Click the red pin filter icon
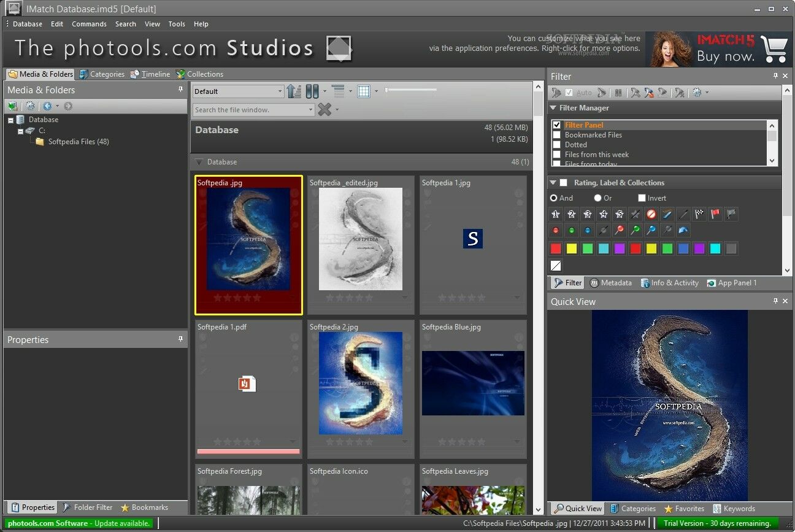This screenshot has width=795, height=532. click(620, 231)
